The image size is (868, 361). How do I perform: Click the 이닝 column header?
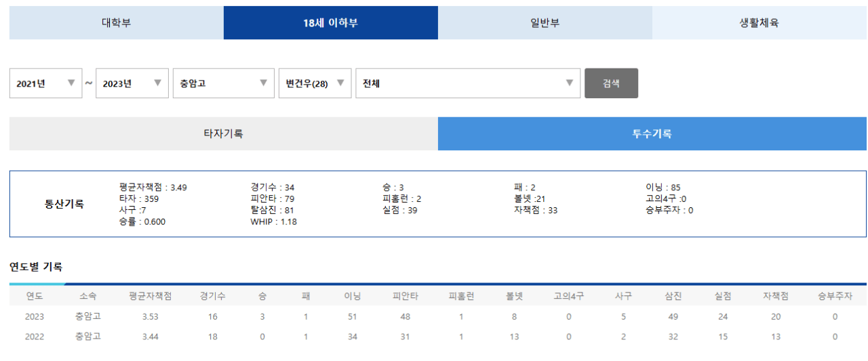click(x=352, y=296)
